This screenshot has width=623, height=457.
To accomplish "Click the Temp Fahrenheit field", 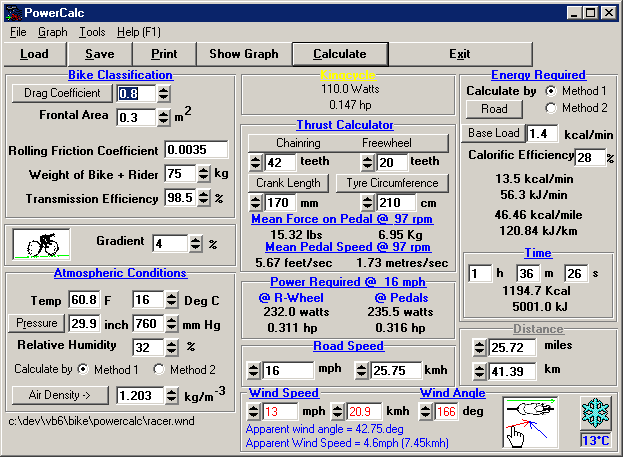I will [x=84, y=300].
